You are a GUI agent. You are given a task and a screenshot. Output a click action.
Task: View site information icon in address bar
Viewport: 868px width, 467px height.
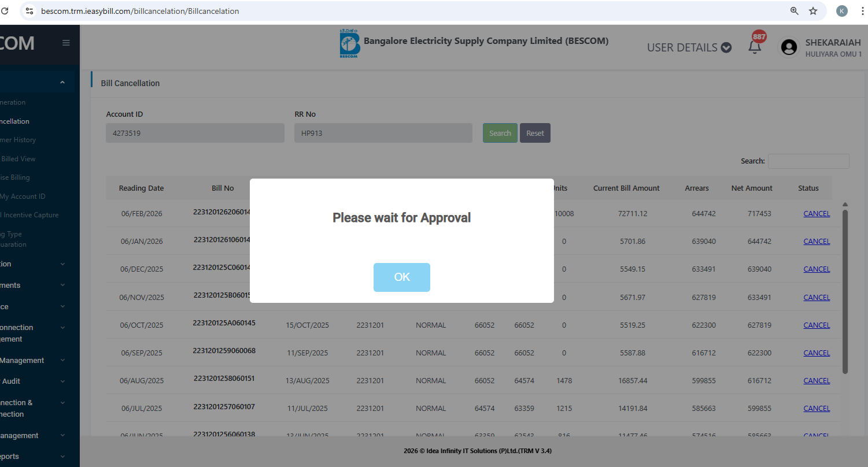[x=30, y=11]
